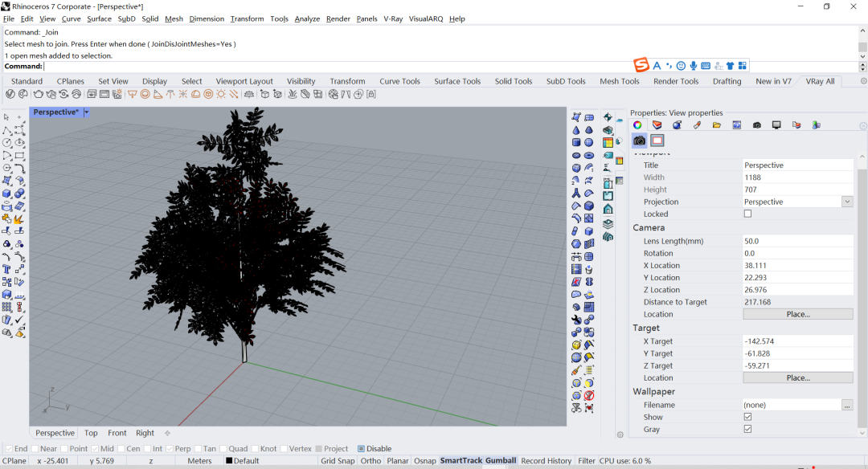This screenshot has width=868, height=469.
Task: Toggle Record History in status bar
Action: tap(546, 461)
